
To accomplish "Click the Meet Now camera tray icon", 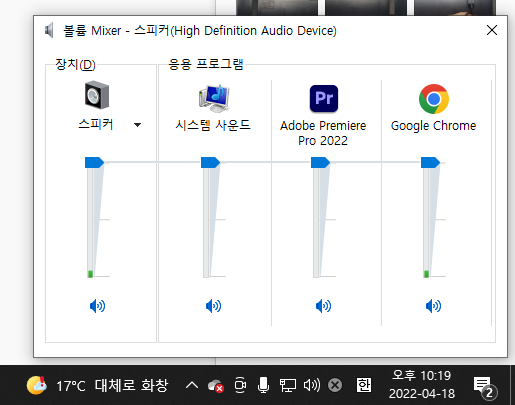I will 240,385.
